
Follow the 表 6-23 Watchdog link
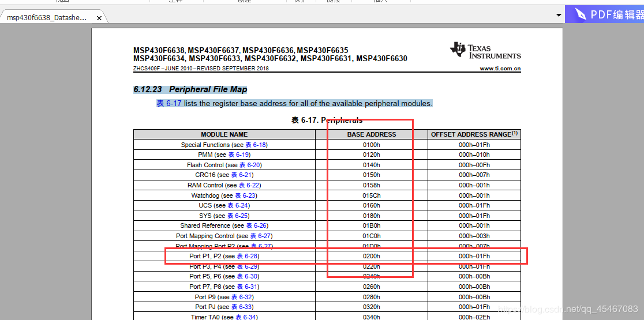[245, 195]
